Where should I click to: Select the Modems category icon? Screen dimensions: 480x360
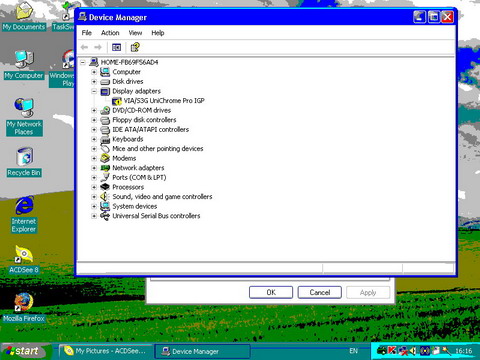point(105,158)
